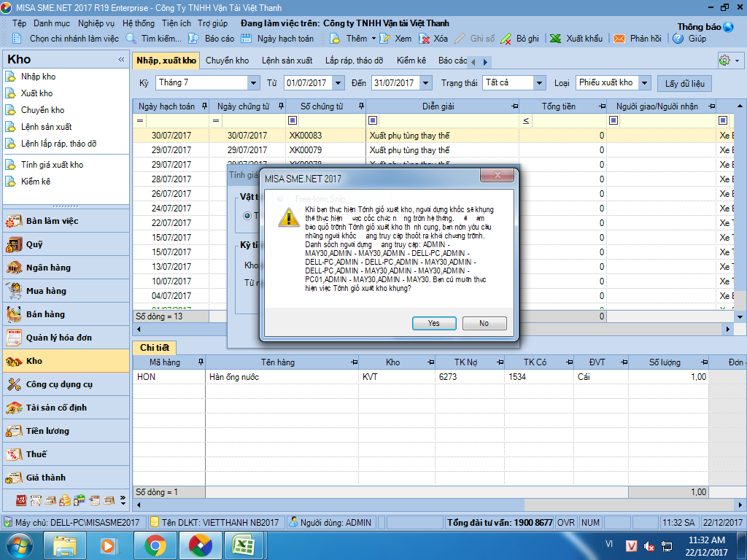Pin the TK Nợ column

500,362
